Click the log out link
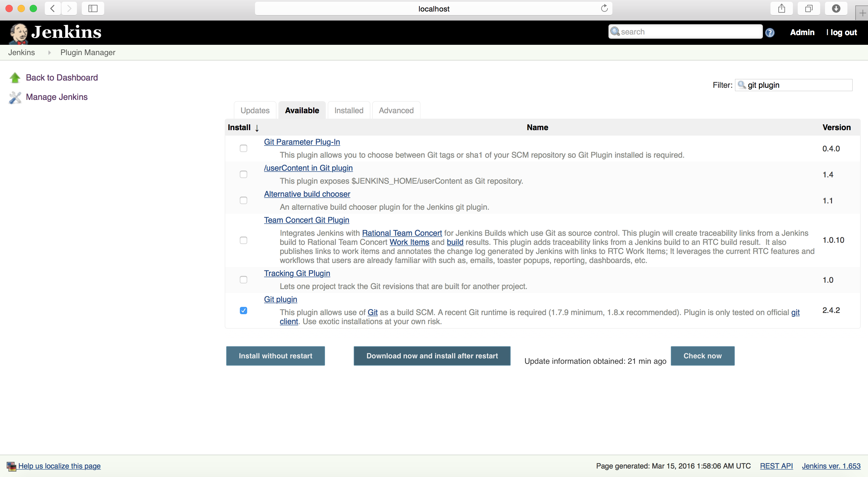Viewport: 868px width, 477px height. (843, 32)
